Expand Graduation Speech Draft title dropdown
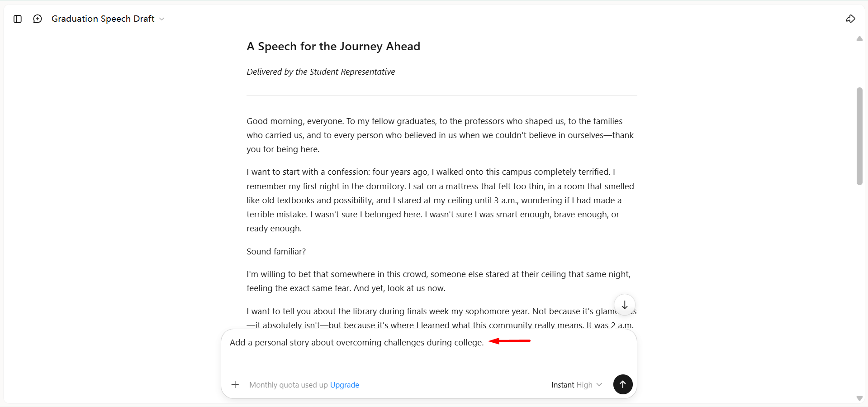 (x=108, y=19)
